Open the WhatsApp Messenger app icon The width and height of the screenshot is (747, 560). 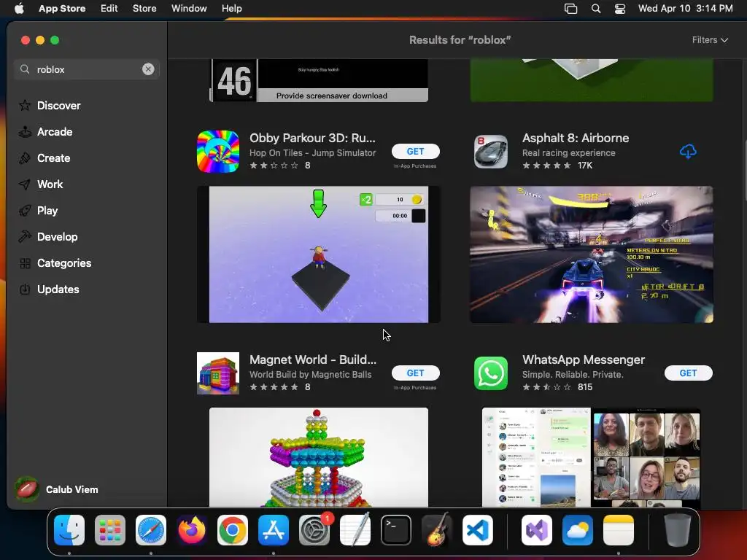[491, 373]
